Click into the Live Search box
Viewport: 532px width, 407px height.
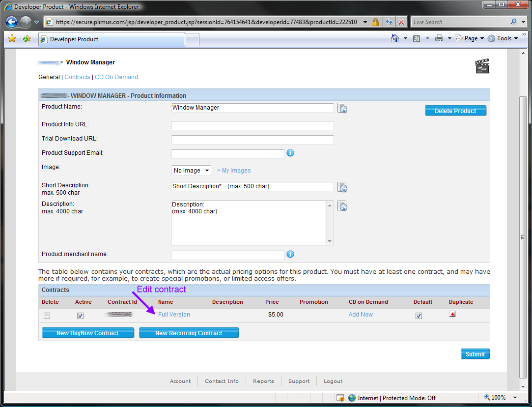click(x=459, y=22)
